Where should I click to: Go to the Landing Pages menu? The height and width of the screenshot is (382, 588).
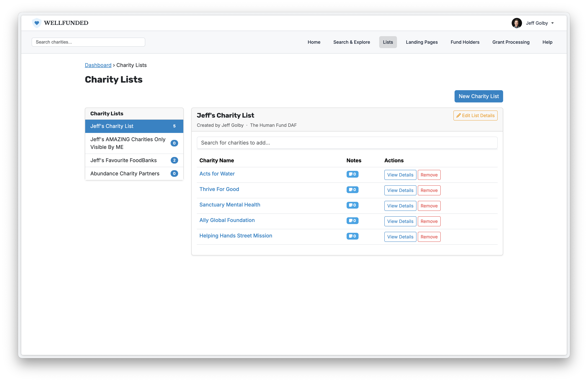[421, 42]
